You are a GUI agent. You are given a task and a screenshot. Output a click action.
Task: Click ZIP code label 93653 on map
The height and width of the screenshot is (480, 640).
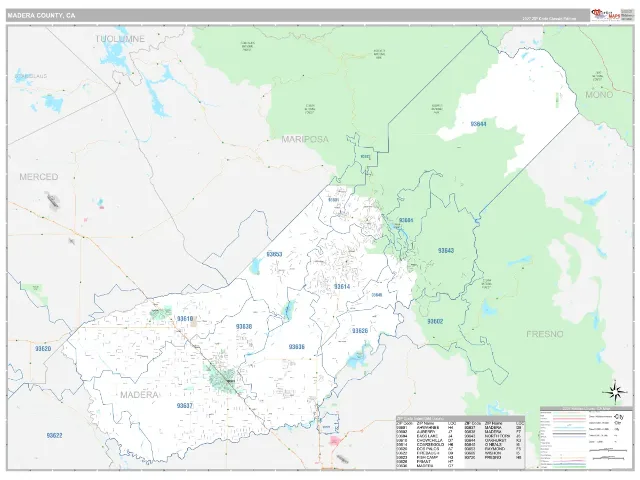(274, 254)
